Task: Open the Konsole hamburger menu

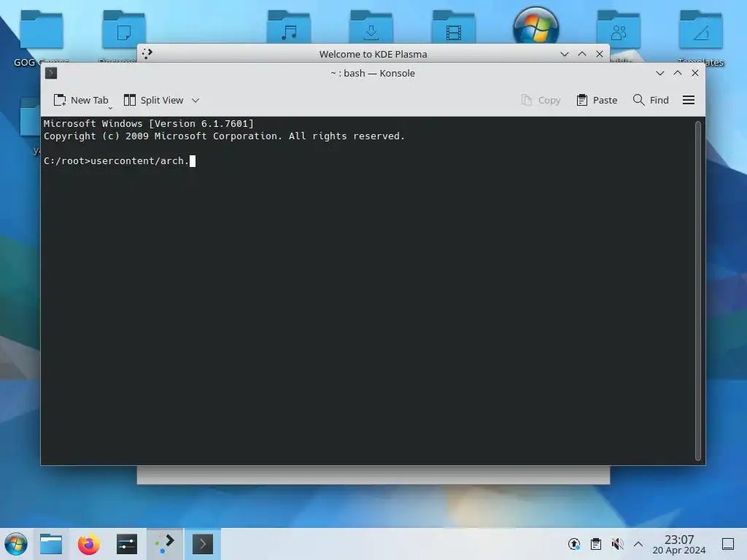Action: click(x=689, y=100)
